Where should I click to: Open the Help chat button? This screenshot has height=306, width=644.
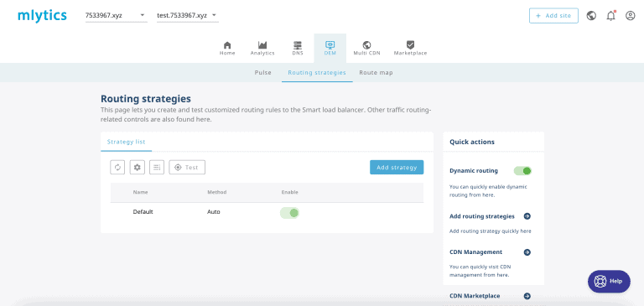tap(609, 282)
